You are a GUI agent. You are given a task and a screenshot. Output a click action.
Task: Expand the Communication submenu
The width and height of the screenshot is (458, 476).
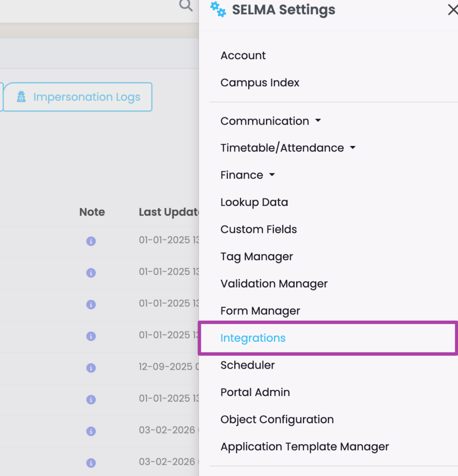click(x=271, y=121)
